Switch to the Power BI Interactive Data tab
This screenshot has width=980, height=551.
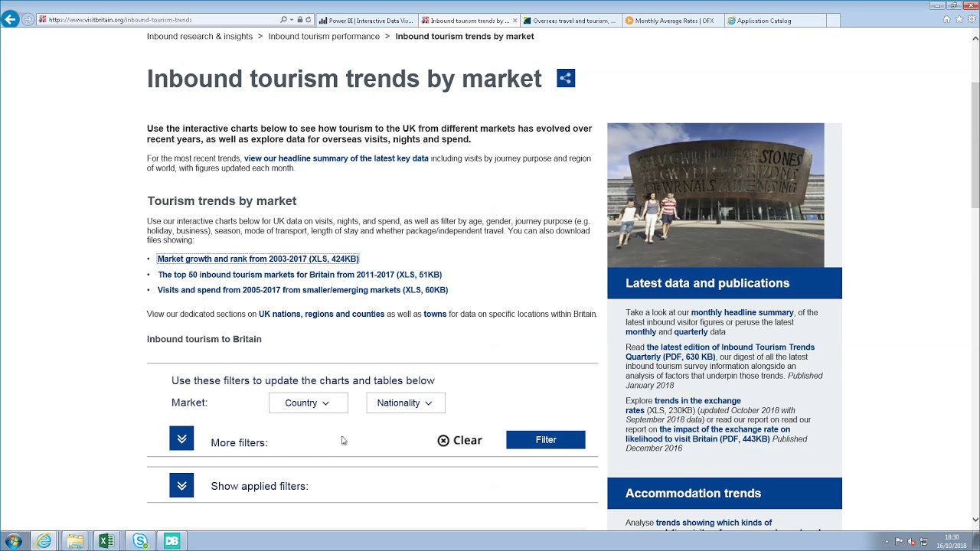click(367, 21)
